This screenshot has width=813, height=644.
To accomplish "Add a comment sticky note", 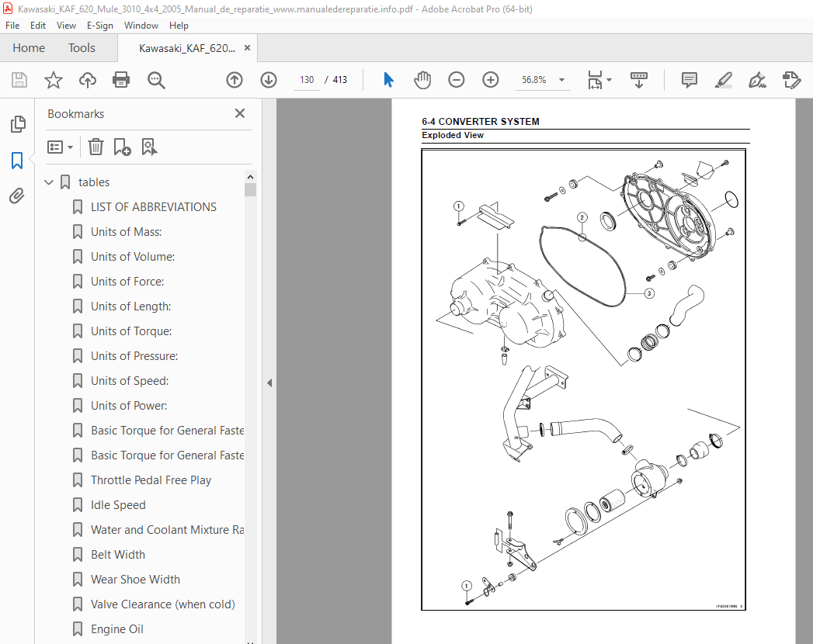I will 689,80.
